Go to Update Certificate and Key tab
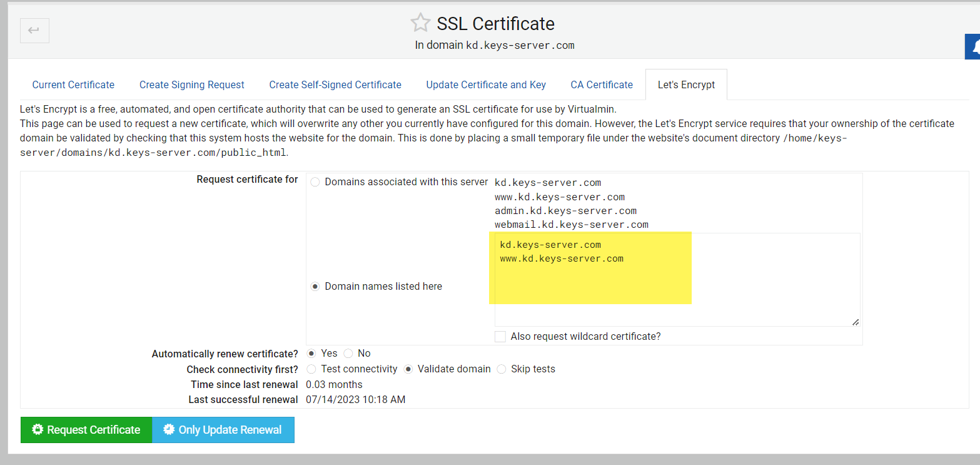 [486, 84]
